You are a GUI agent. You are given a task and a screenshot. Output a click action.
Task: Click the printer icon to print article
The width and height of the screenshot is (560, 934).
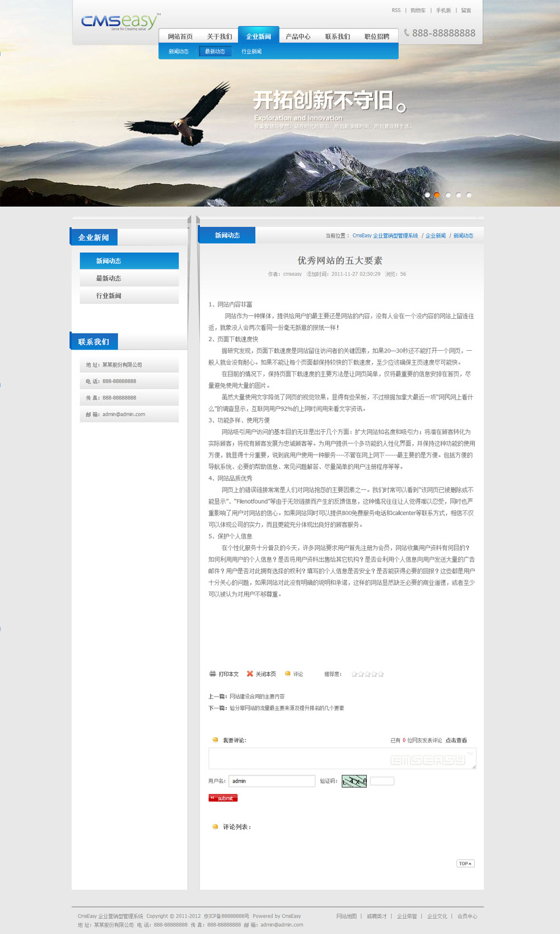[212, 674]
